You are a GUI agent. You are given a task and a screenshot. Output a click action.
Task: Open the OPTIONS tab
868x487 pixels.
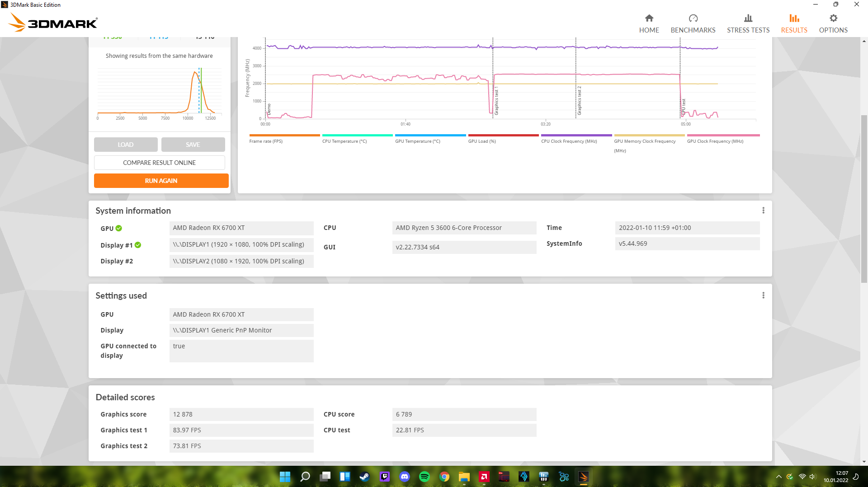pyautogui.click(x=833, y=23)
